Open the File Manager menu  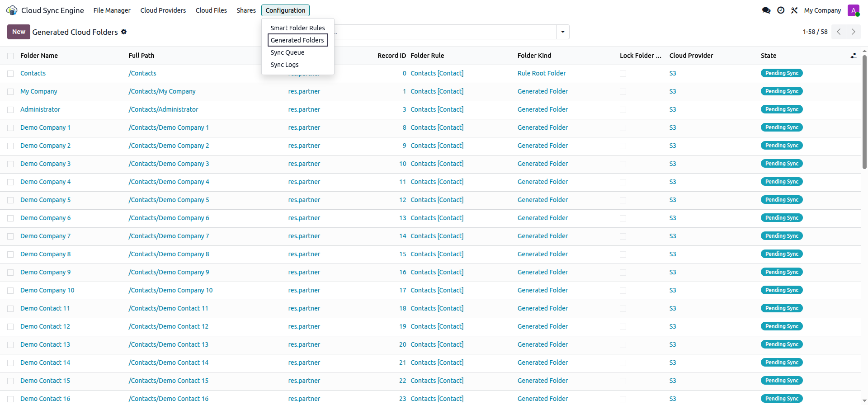click(x=112, y=10)
